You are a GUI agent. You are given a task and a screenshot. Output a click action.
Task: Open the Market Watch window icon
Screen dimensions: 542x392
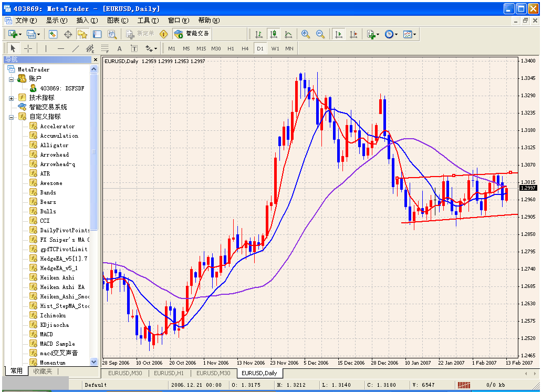click(x=53, y=34)
